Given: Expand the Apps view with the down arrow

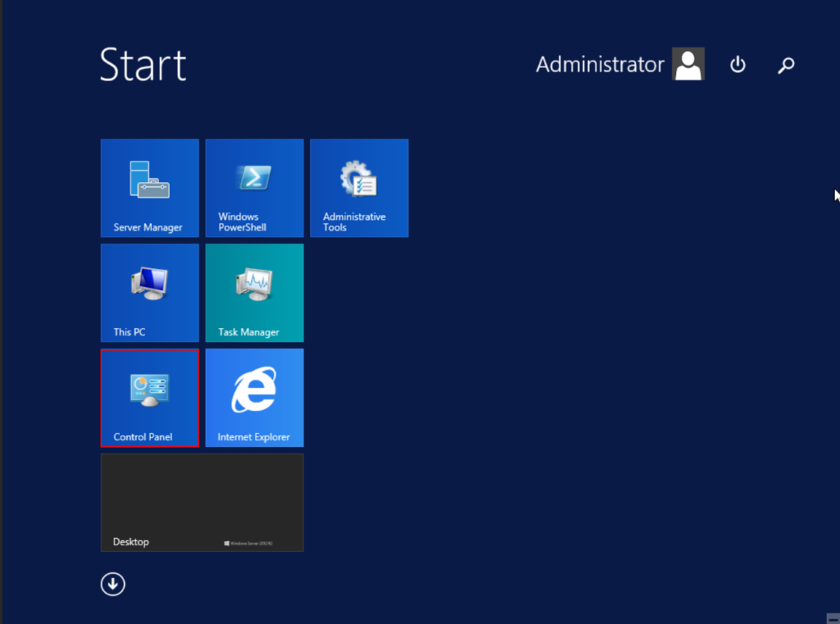Looking at the screenshot, I should [x=112, y=584].
